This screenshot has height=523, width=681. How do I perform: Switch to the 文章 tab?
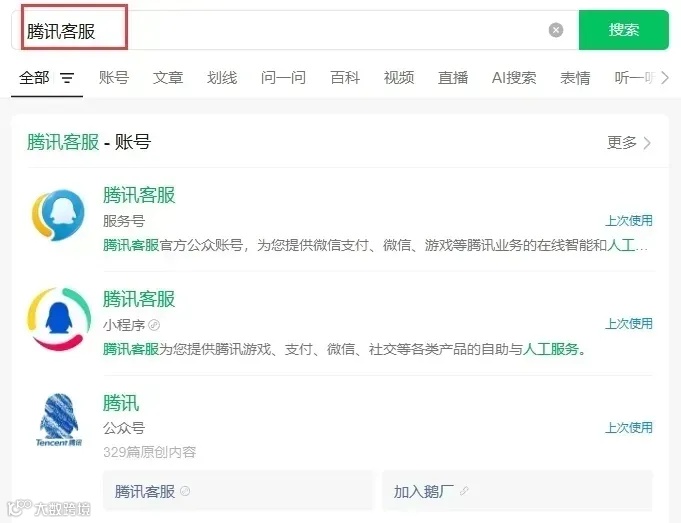point(168,78)
